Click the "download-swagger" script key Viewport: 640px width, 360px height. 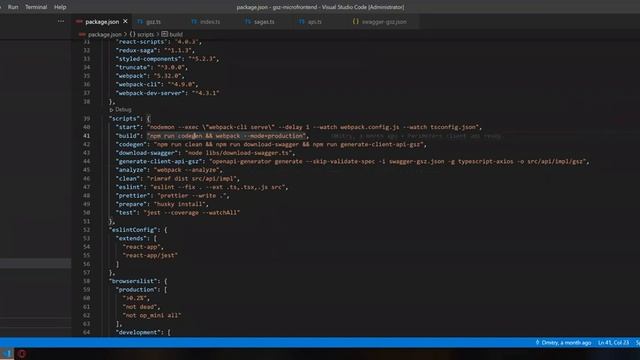[x=147, y=153]
